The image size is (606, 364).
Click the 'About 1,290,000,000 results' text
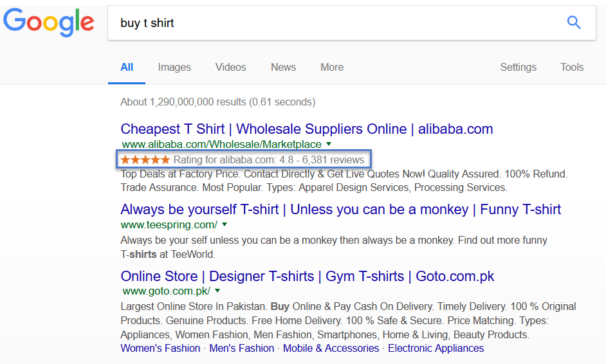point(218,102)
